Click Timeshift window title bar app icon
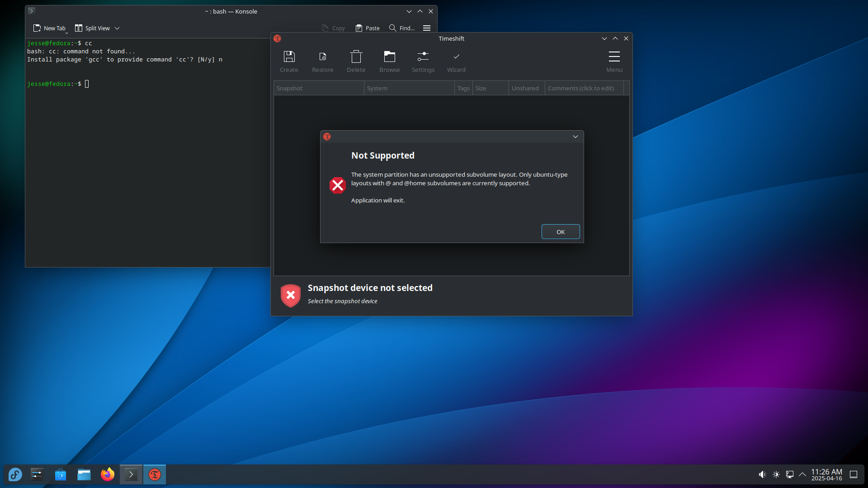The image size is (868, 488). tap(277, 38)
